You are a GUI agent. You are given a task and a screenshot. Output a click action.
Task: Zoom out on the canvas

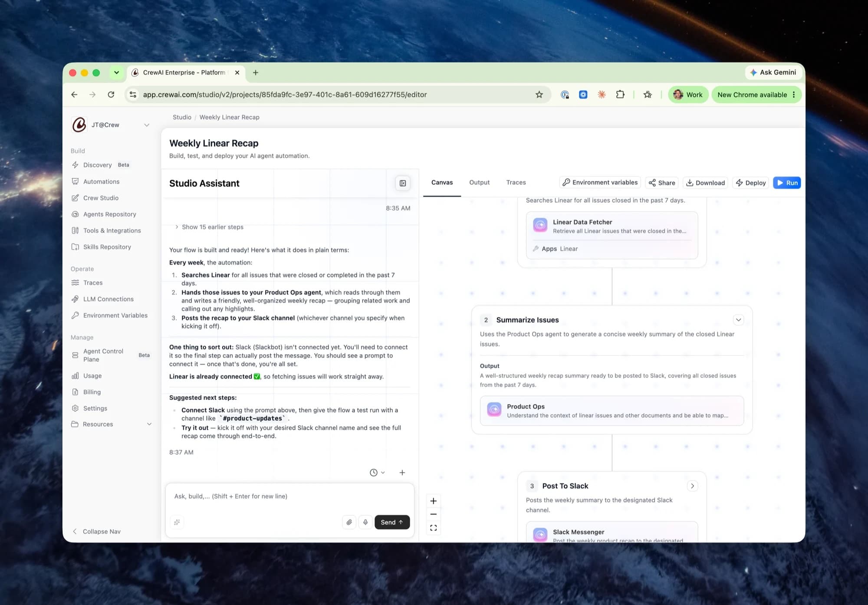(433, 514)
